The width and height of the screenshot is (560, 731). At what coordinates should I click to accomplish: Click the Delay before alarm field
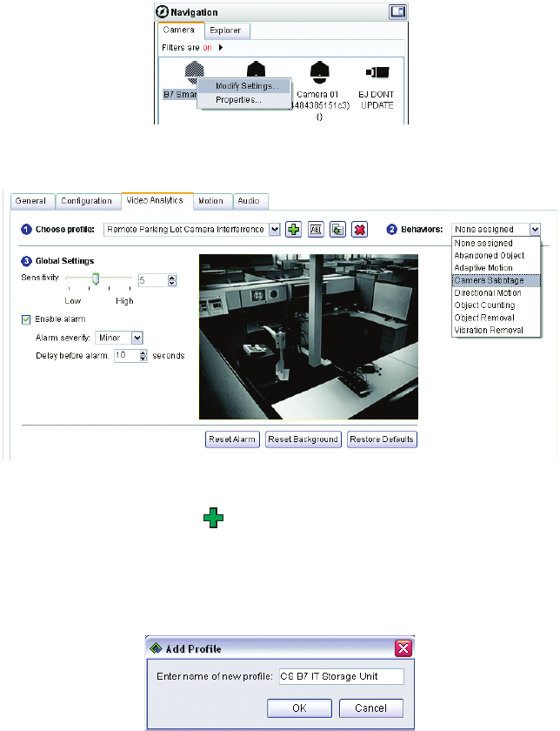click(127, 355)
